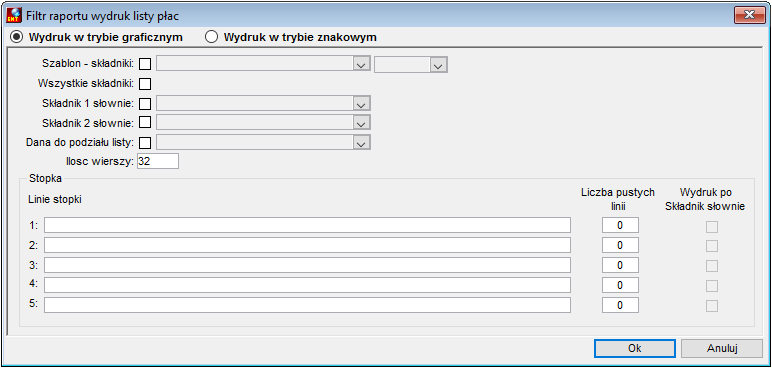Select Wydruk w trybie graficznym radio button
This screenshot has width=772, height=368.
(x=16, y=37)
